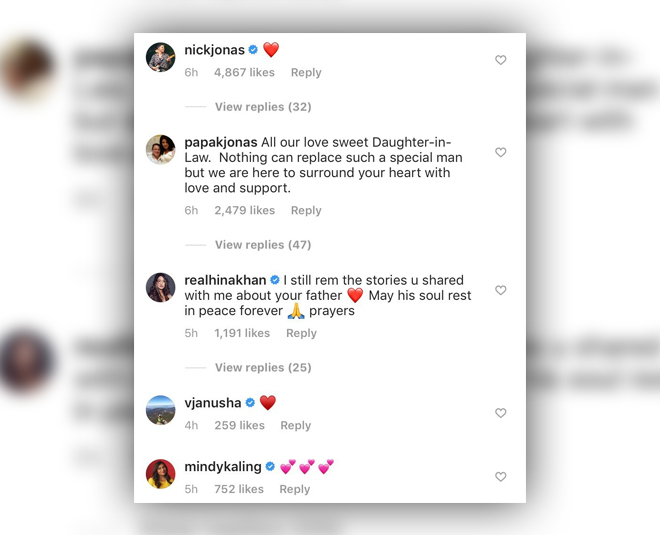View 4,867 likes on nickjonas's comment
The height and width of the screenshot is (535, 660).
pos(244,72)
